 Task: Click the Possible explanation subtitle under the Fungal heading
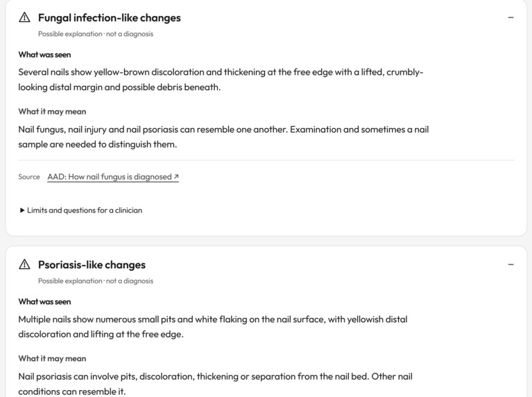95,34
